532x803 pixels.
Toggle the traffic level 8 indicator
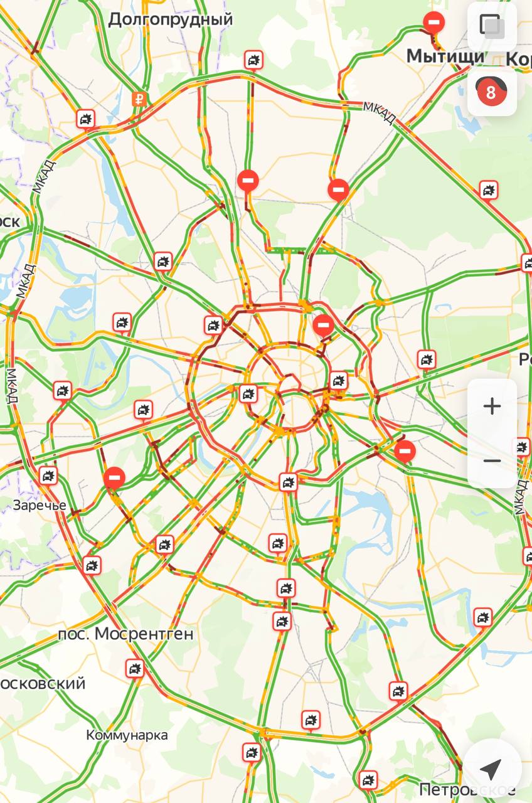coord(492,92)
